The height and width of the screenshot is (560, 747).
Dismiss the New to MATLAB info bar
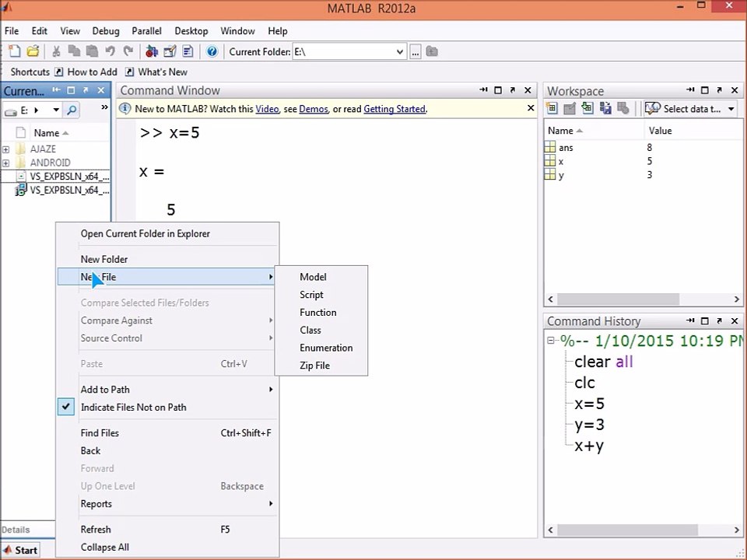[531, 108]
